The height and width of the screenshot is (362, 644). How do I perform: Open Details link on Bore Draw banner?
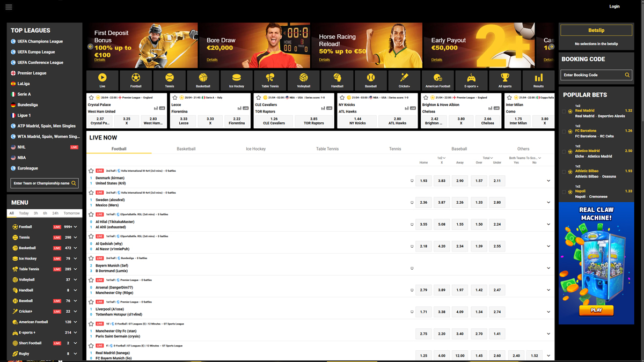tap(212, 60)
